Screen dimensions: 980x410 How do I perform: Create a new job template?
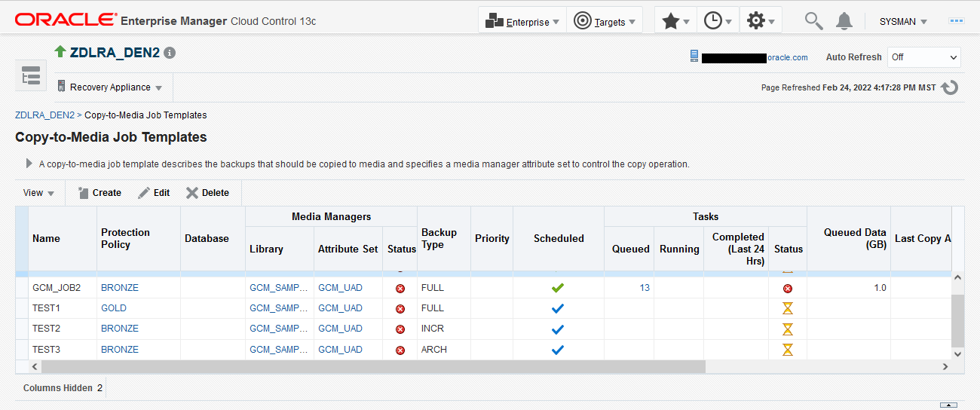[x=100, y=193]
